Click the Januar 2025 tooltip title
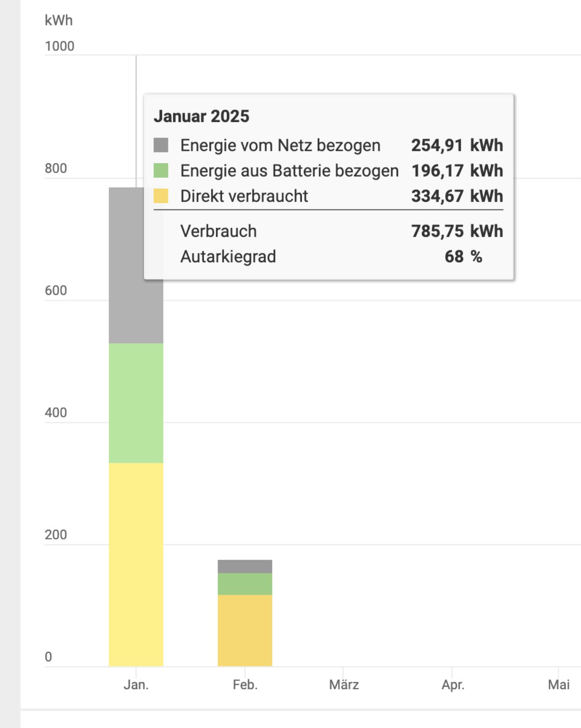The image size is (581, 728). 202,116
